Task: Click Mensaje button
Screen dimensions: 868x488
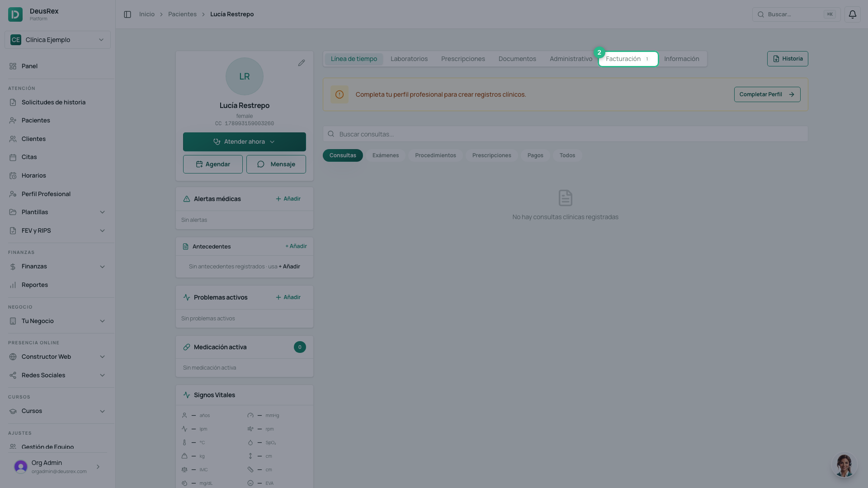Action: tap(276, 164)
